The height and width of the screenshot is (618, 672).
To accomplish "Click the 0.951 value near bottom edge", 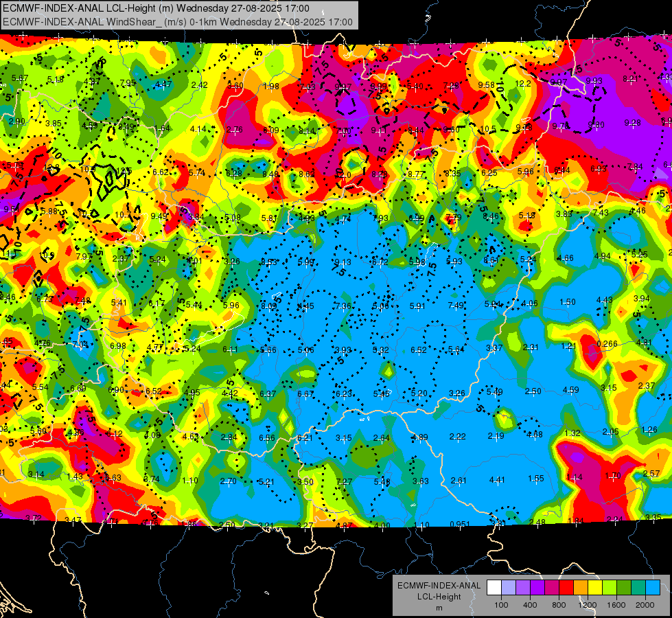I will point(460,524).
